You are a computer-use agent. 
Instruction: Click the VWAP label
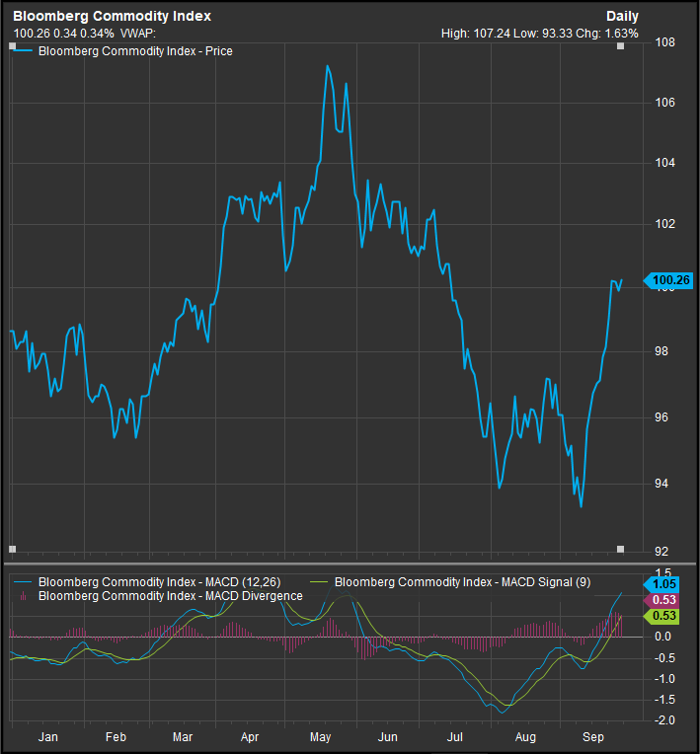coord(138,34)
